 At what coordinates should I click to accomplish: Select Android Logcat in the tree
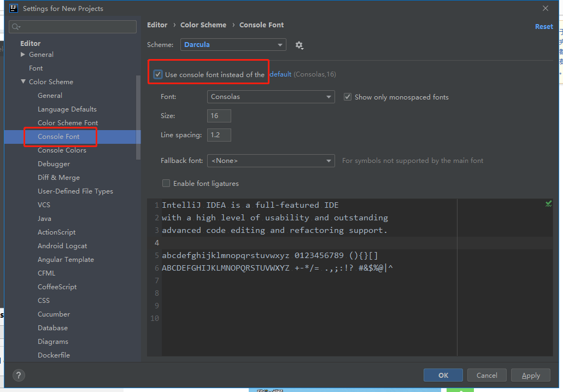click(x=62, y=246)
